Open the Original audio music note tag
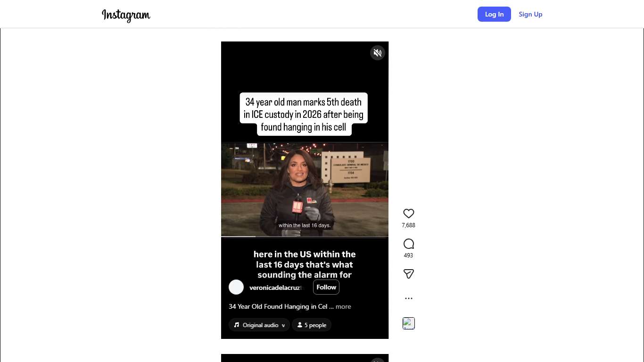Image resolution: width=644 pixels, height=362 pixels. tap(259, 325)
